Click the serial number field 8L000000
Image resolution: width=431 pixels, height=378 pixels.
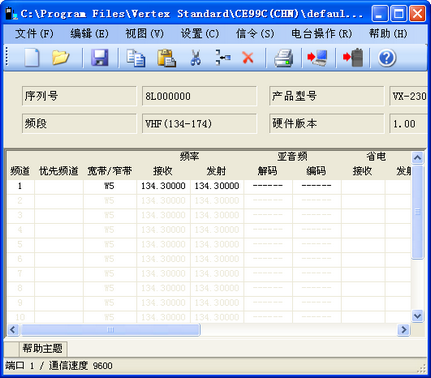(199, 96)
